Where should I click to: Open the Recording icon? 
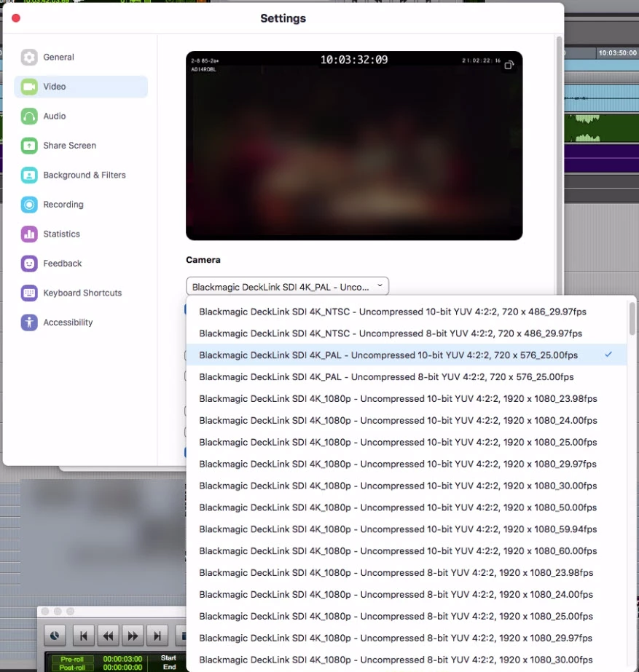(29, 205)
